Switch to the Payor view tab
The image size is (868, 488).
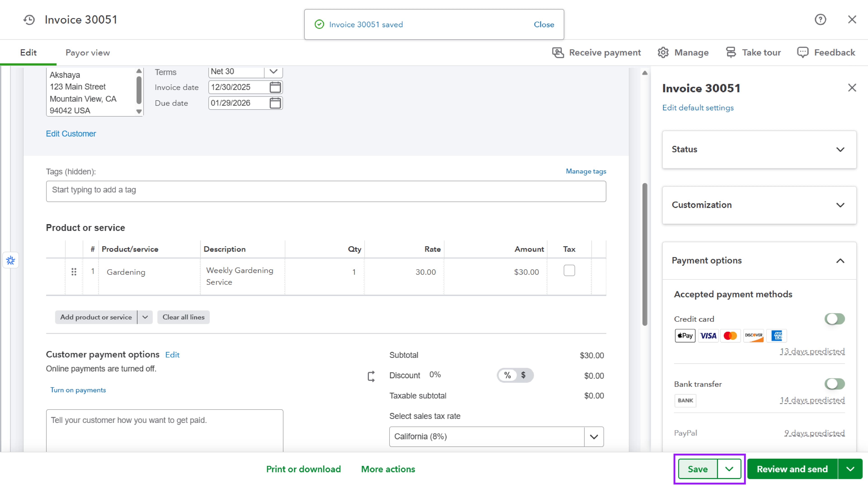click(88, 53)
